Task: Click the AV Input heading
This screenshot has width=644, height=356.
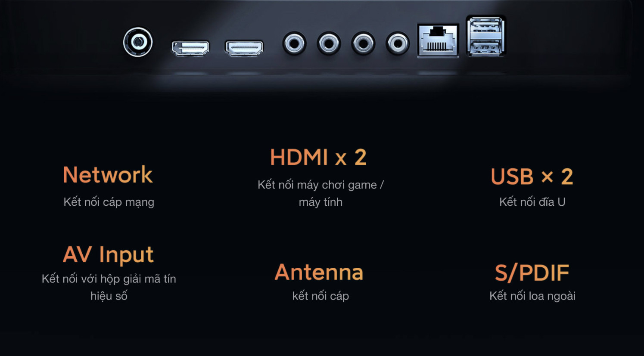Action: (108, 254)
